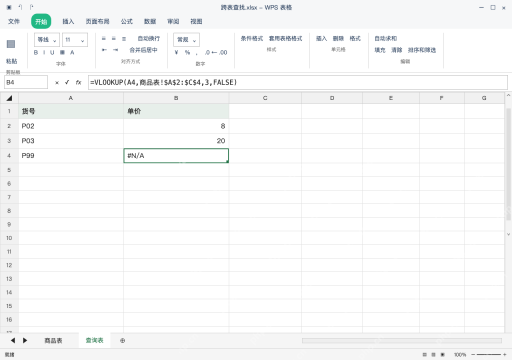Adjust the zoom slider in status bar
512x360 pixels.
click(x=489, y=355)
